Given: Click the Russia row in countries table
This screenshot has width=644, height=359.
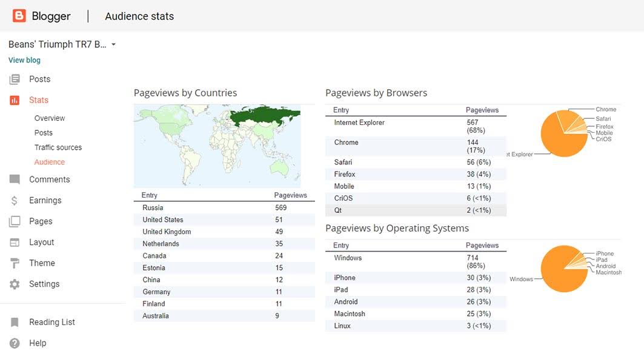Looking at the screenshot, I should tap(224, 207).
